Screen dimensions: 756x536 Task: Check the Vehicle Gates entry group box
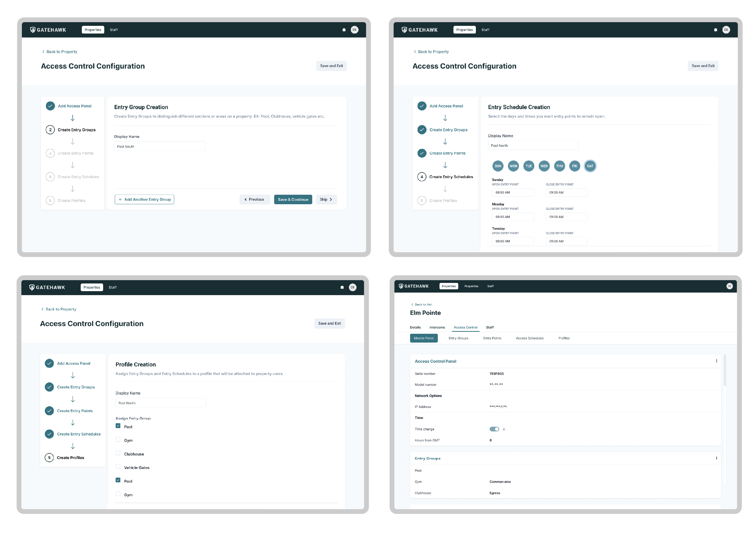click(x=118, y=467)
